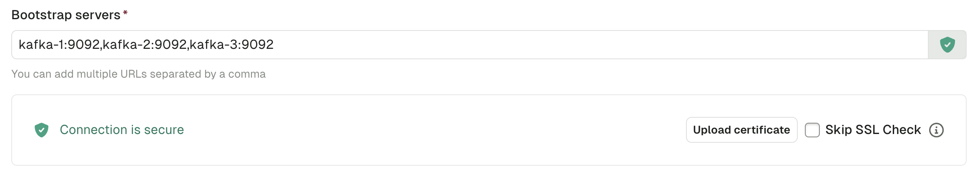
Task: Click the multiple URLs helper hint text
Action: [x=138, y=74]
